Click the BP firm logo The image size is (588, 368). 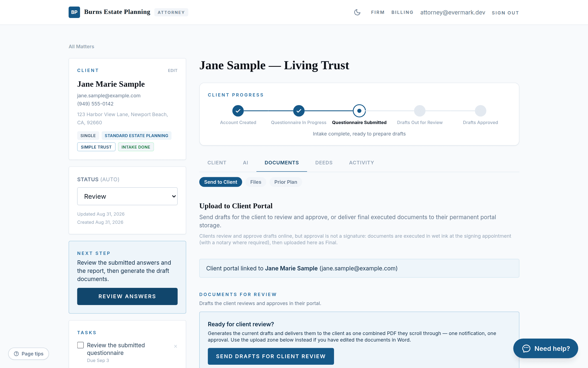74,12
